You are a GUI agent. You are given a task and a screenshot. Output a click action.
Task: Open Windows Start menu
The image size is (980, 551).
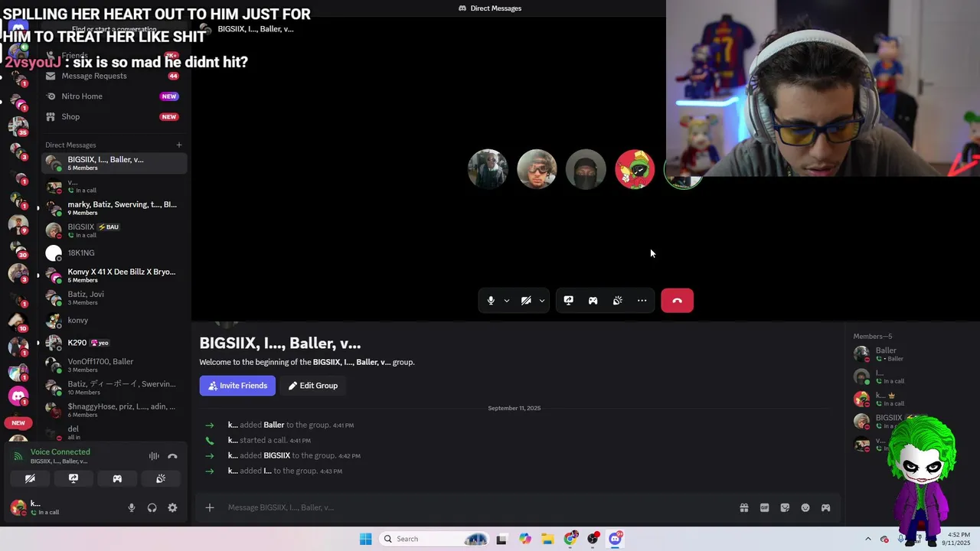click(366, 539)
